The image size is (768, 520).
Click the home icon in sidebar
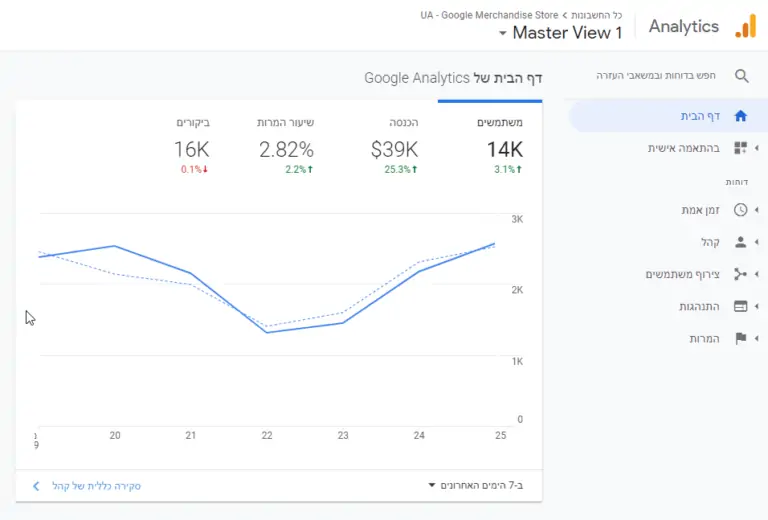[x=740, y=116]
